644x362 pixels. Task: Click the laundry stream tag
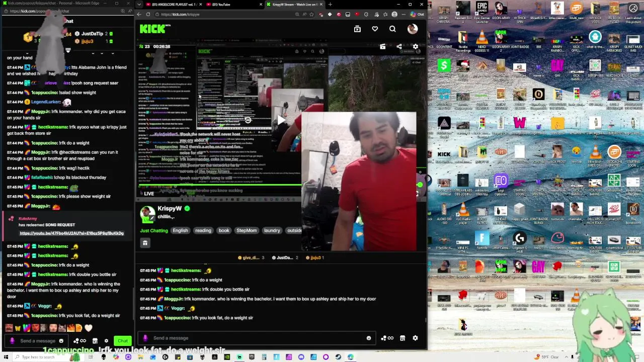272,231
